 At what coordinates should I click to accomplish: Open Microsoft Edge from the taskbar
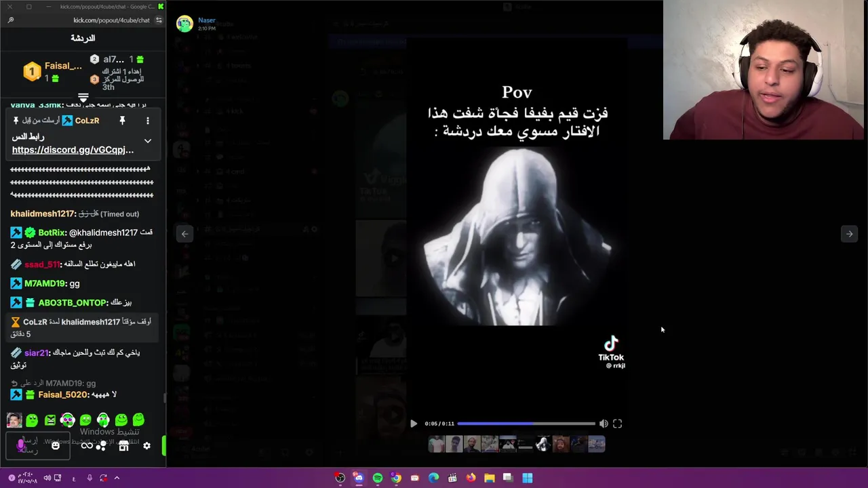(434, 478)
